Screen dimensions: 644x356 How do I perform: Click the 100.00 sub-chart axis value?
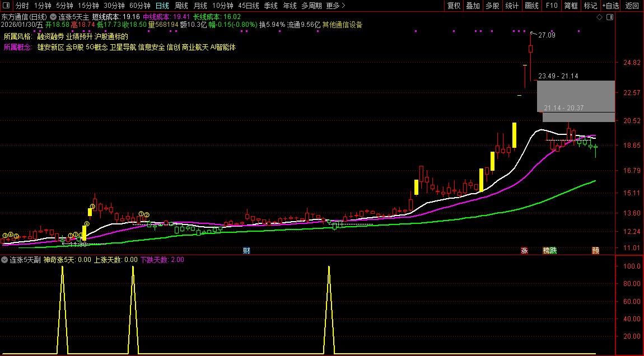(632, 266)
